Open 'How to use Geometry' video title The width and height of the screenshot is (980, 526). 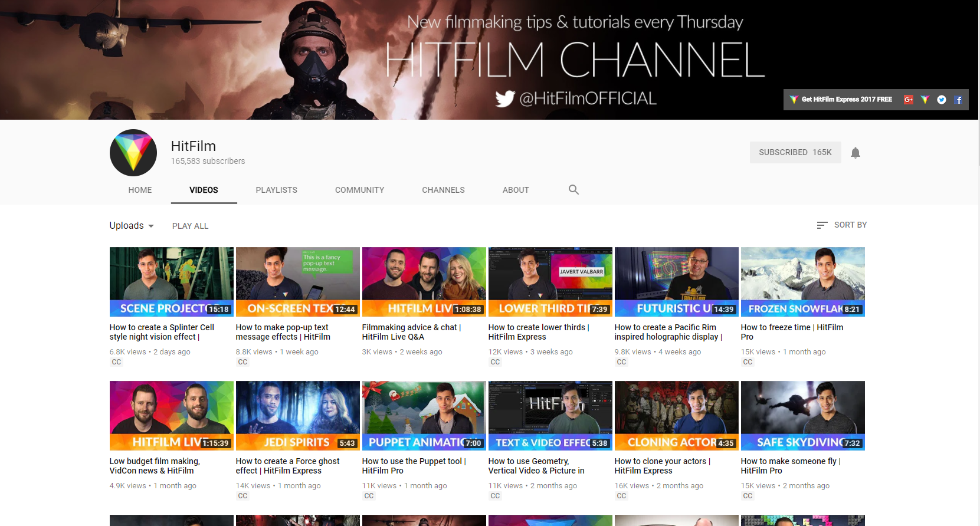click(x=536, y=466)
